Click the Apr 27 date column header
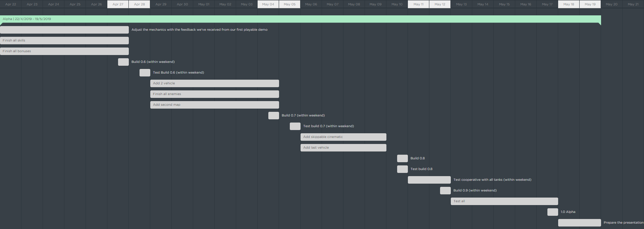 tap(118, 4)
